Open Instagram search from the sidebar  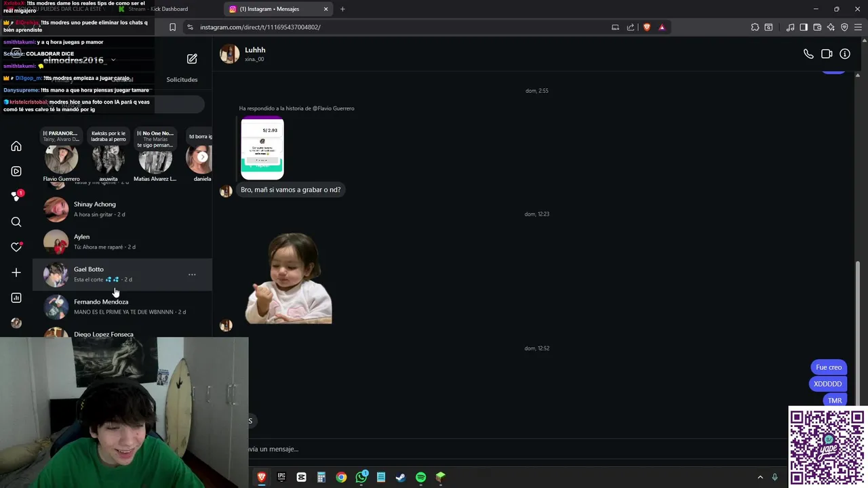16,222
